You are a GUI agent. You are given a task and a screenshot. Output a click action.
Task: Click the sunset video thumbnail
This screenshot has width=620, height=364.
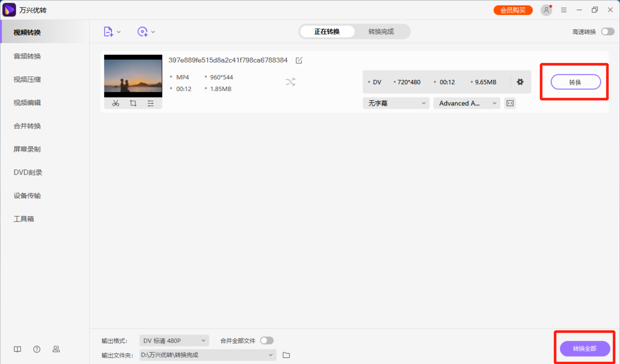click(x=133, y=76)
